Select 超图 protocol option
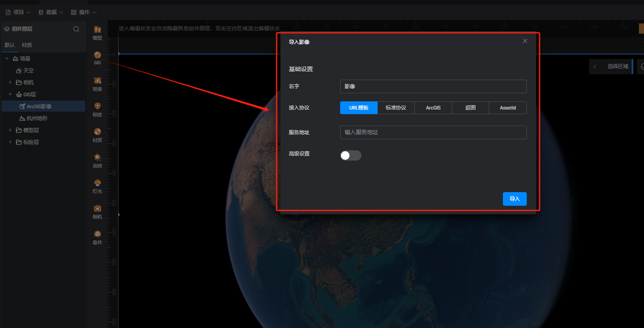The image size is (644, 328). point(470,108)
